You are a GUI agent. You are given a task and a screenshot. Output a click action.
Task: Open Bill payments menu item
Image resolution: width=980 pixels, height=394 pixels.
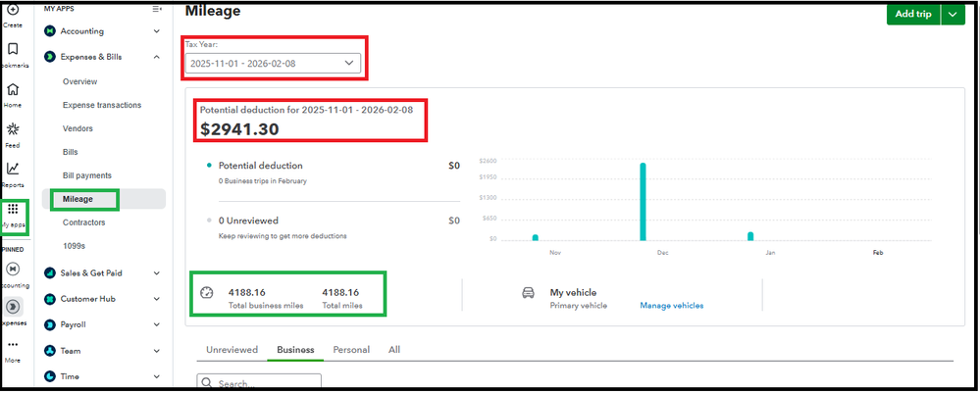coord(87,175)
